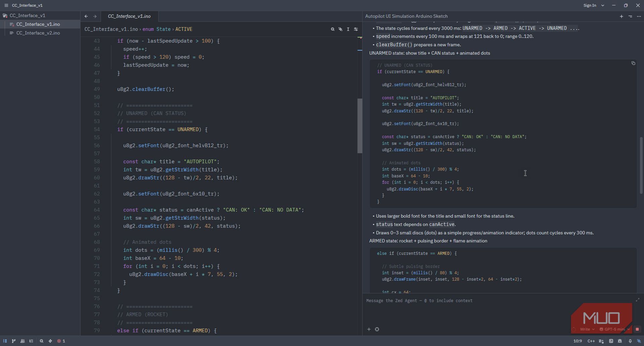Open editor controls sliders icon

click(x=356, y=29)
